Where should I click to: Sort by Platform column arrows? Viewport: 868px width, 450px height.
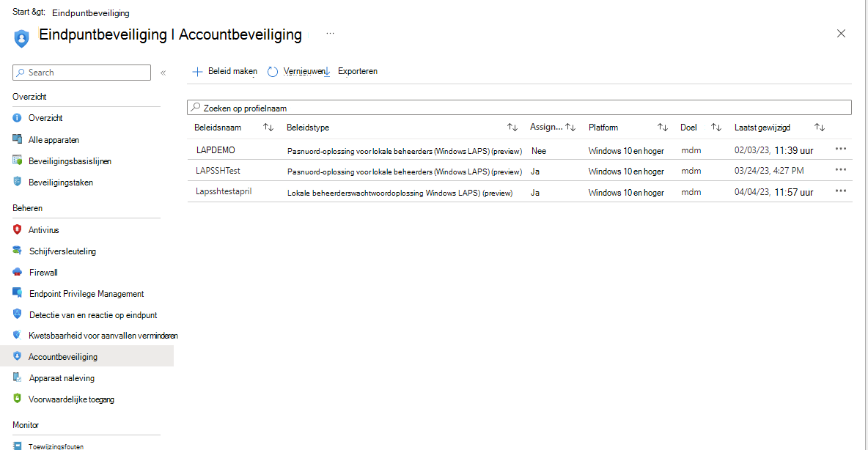pyautogui.click(x=663, y=128)
